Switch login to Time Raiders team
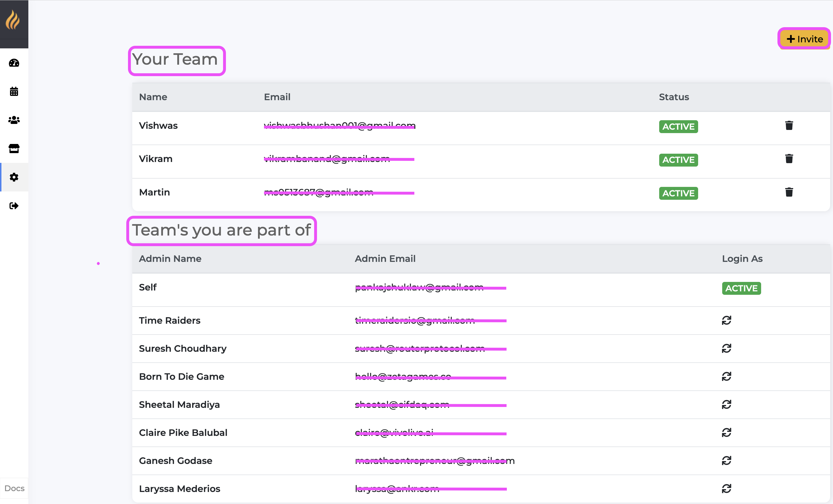The height and width of the screenshot is (504, 833). click(x=726, y=320)
